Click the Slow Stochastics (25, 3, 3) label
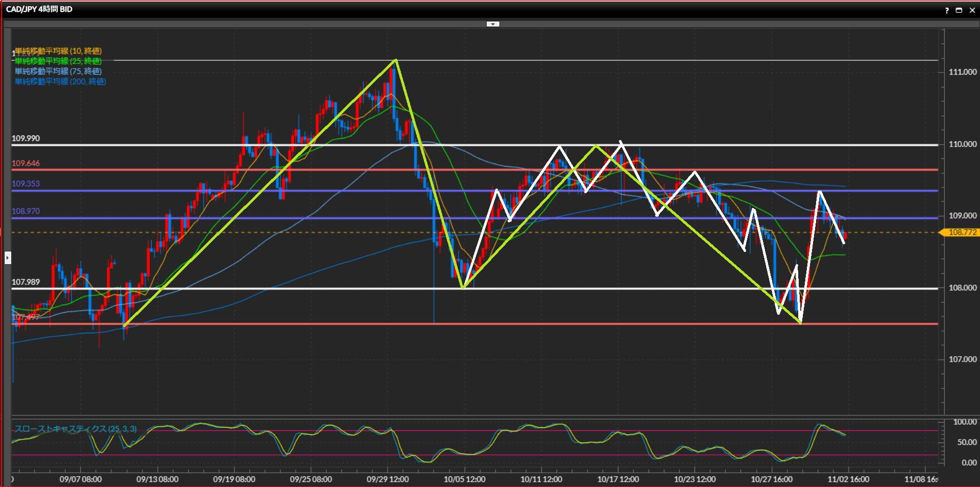This screenshot has height=487, width=980. (76, 429)
